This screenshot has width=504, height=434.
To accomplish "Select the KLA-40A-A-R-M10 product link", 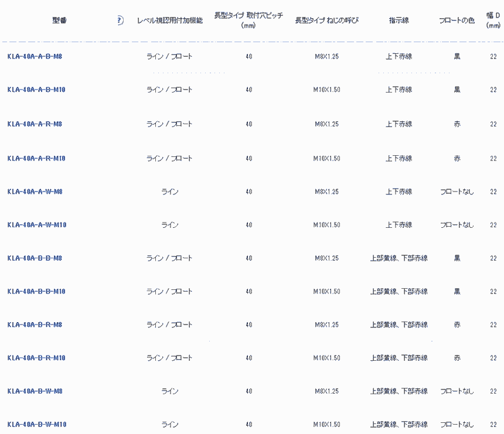I will coord(36,159).
